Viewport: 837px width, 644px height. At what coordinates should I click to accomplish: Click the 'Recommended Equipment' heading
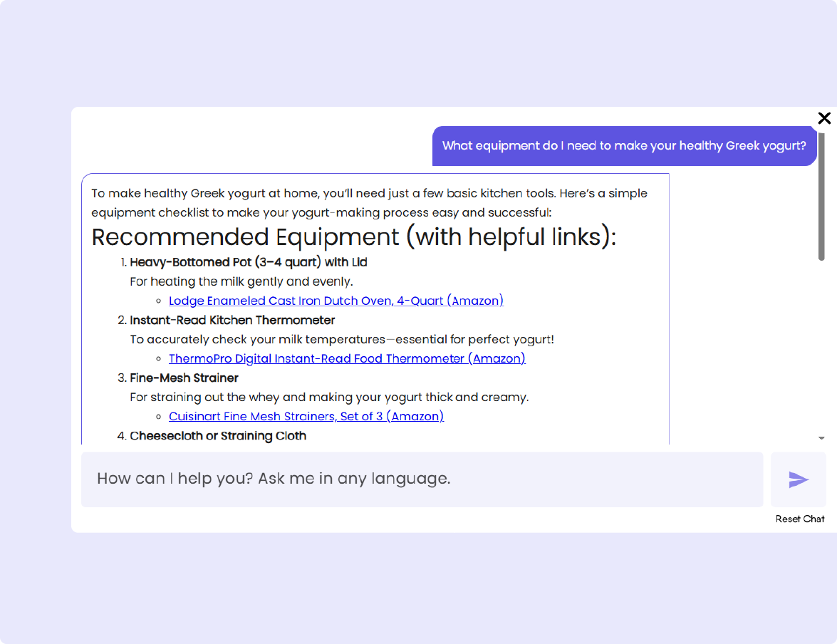[x=353, y=237]
